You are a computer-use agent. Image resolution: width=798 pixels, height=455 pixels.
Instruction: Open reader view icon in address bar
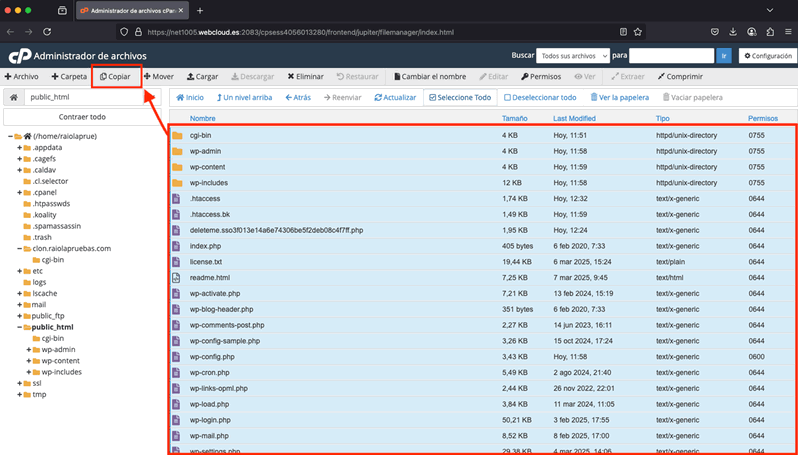(623, 32)
